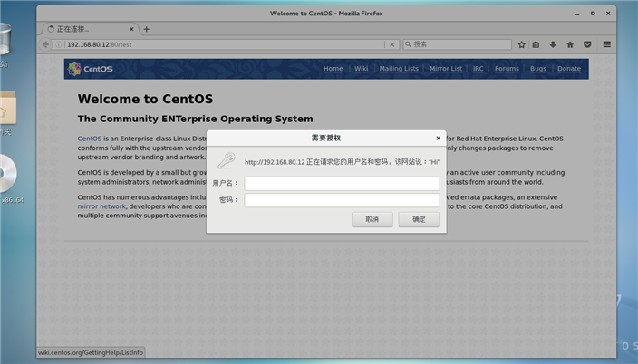Confirm with the 确定 button
This screenshot has width=638, height=364.
419,219
